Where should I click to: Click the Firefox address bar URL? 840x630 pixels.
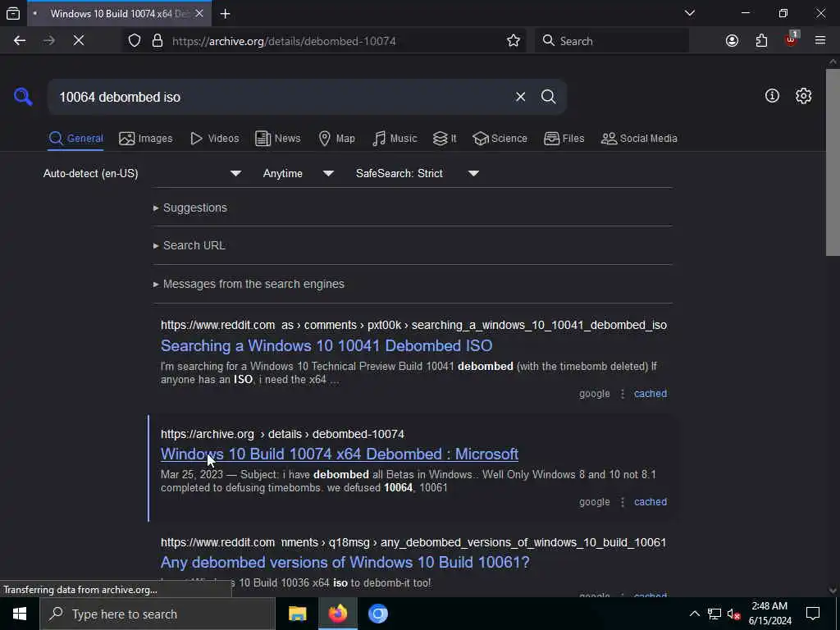coord(284,41)
